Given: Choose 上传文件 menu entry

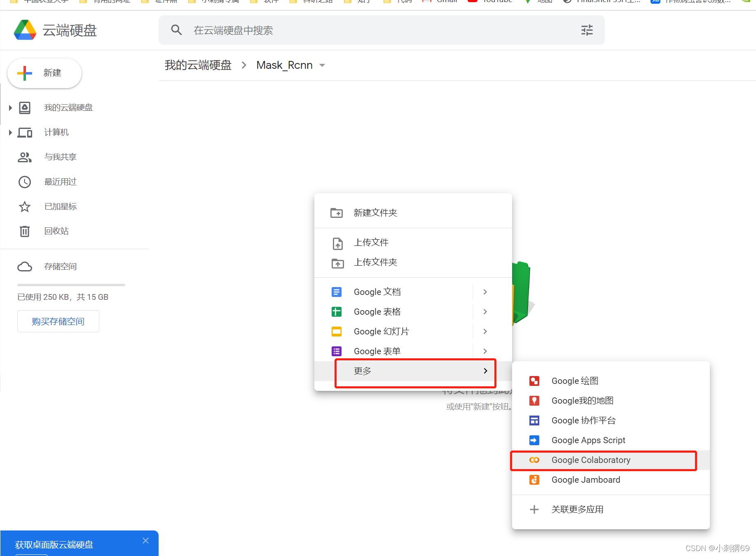Looking at the screenshot, I should coord(413,243).
